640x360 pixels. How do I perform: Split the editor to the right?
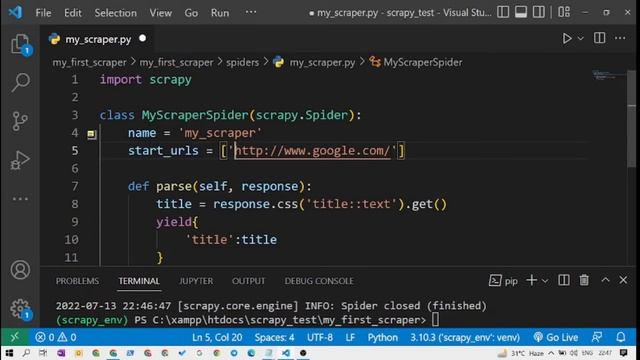[x=599, y=38]
